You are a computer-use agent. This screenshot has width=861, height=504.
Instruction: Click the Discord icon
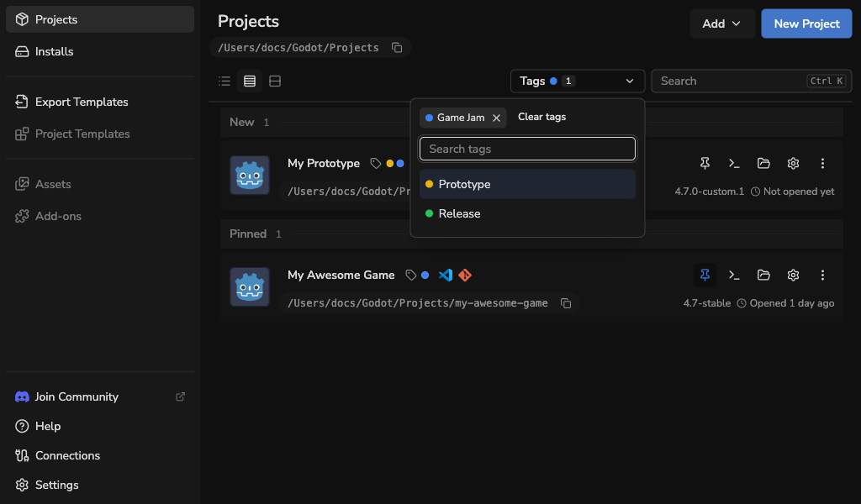tap(22, 396)
